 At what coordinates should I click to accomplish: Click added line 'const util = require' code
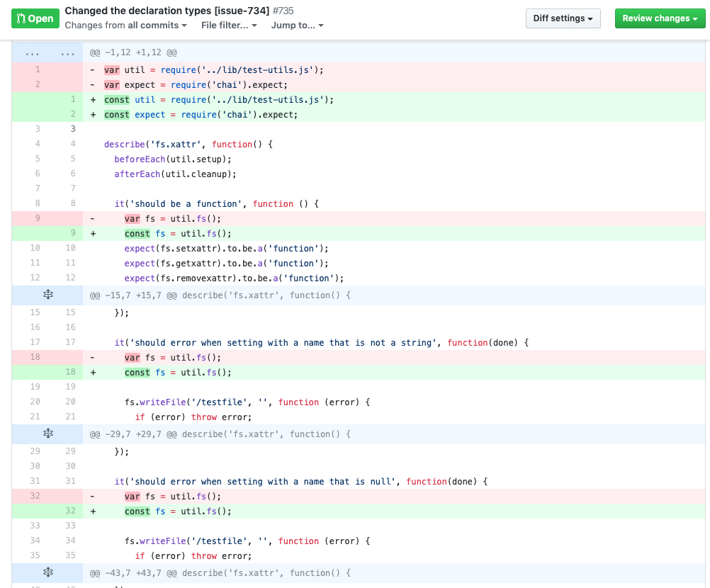219,100
